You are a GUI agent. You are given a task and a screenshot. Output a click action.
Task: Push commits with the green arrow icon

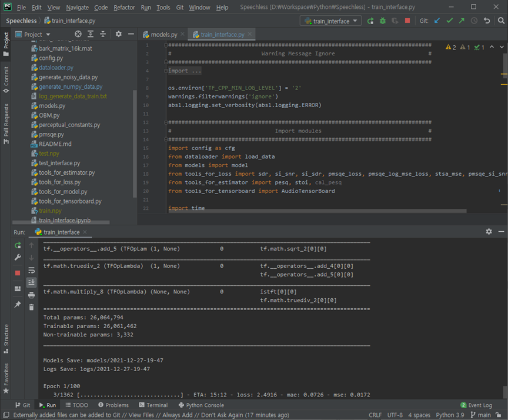(462, 21)
